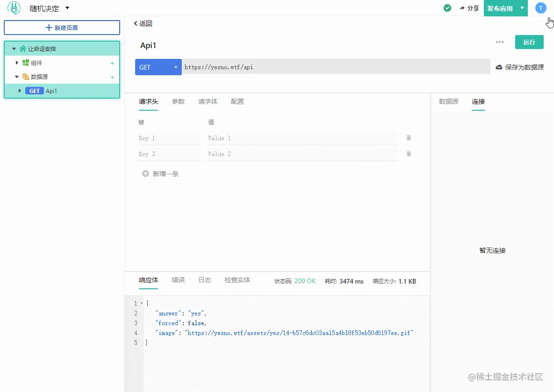The width and height of the screenshot is (554, 392).
Task: Click the home icon of 让命运安排
Action: pos(23,49)
